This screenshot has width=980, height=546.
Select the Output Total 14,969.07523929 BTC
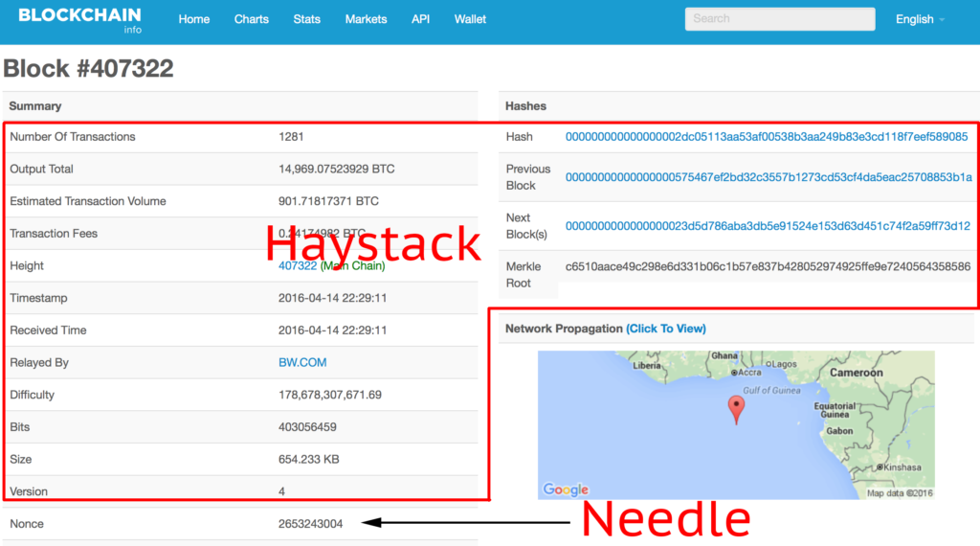coord(336,169)
